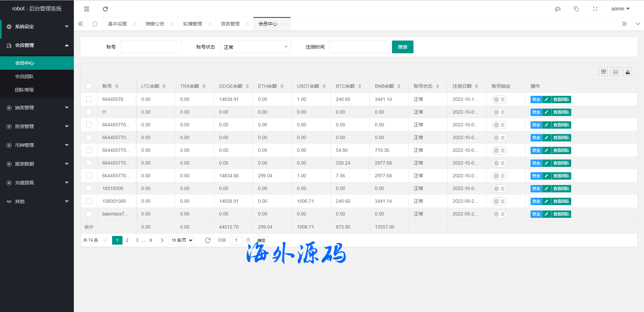644x312 pixels.
Task: Open the 账号状态 dropdown
Action: [x=255, y=47]
